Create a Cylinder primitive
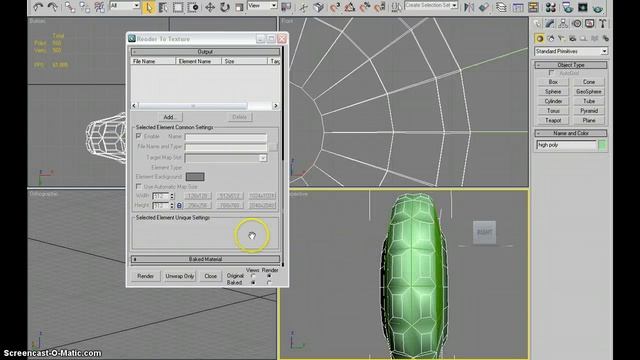 [553, 101]
